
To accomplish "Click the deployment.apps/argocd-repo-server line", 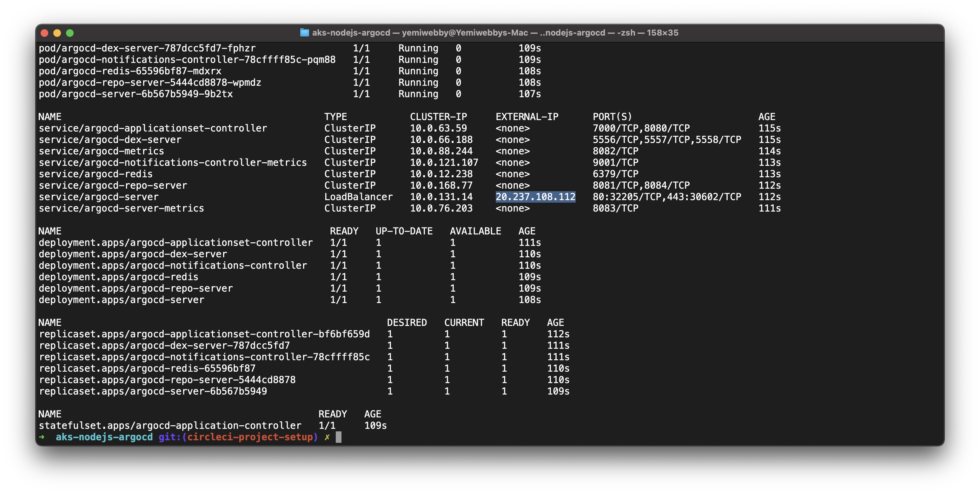I will (x=136, y=288).
